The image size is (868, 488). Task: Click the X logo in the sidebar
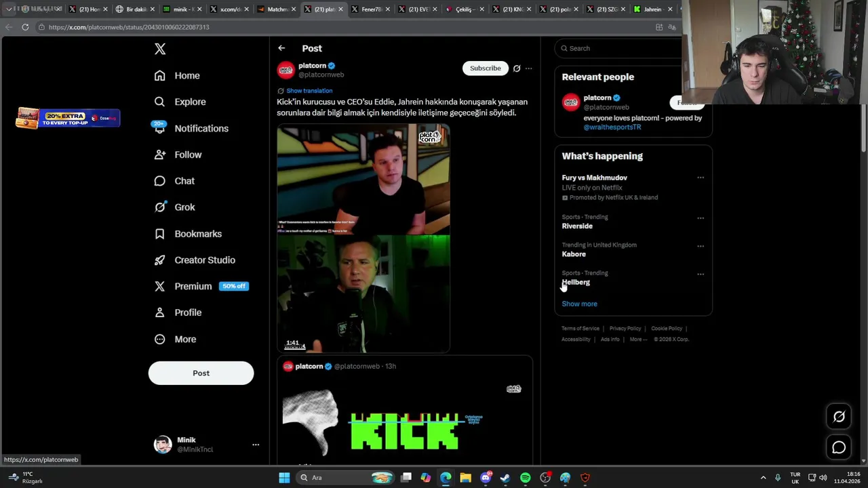point(160,49)
